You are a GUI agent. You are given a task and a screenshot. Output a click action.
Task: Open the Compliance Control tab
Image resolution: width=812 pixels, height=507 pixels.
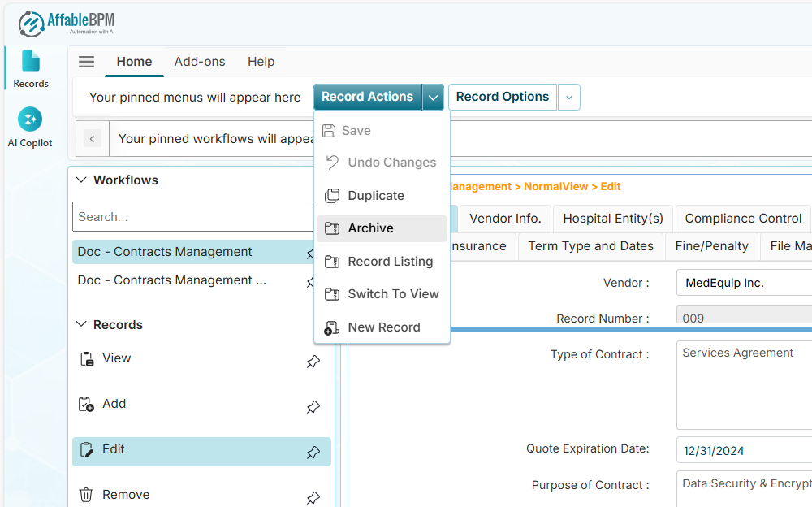click(742, 219)
